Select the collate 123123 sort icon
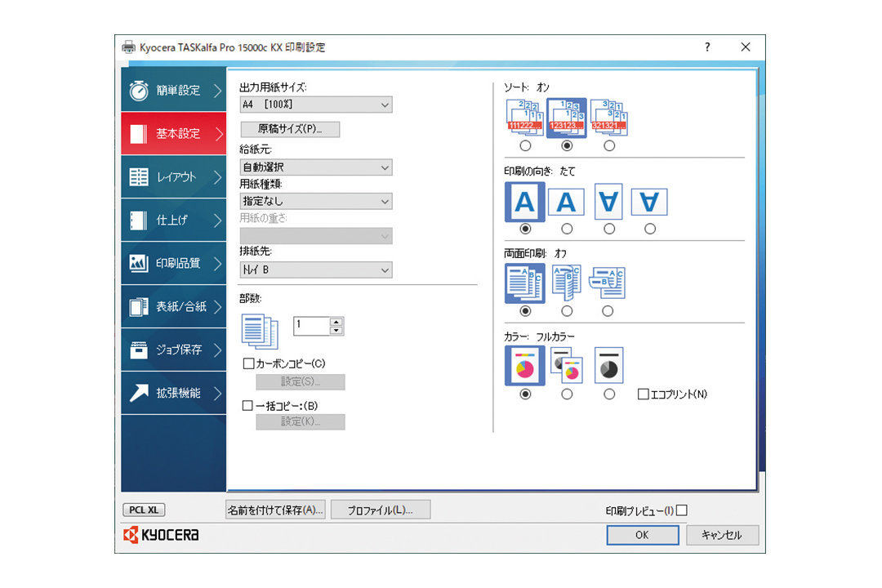This screenshot has width=882, height=588. click(567, 118)
